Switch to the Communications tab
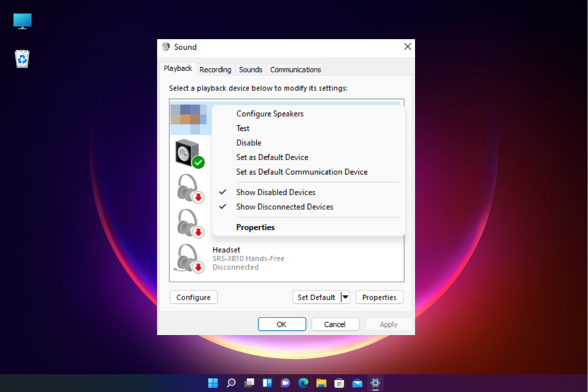The height and width of the screenshot is (392, 588). click(x=295, y=70)
